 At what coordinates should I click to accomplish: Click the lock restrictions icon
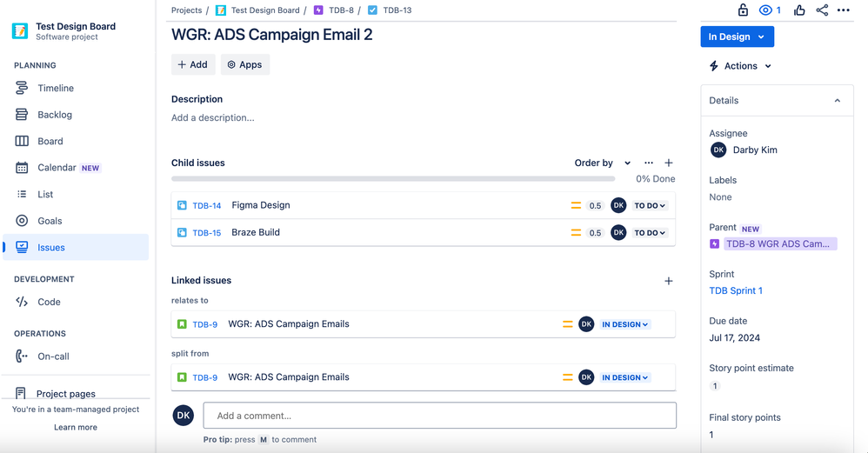743,10
